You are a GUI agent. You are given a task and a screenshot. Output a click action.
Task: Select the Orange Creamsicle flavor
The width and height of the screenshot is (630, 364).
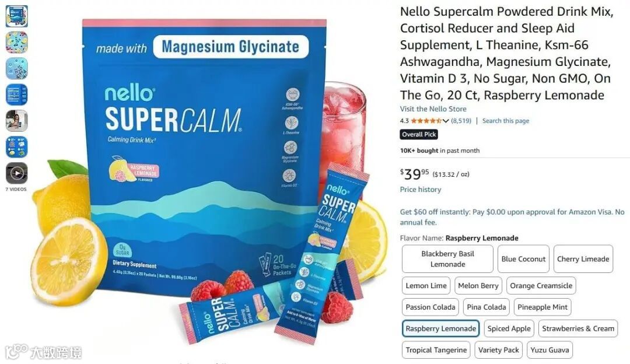[x=541, y=286]
